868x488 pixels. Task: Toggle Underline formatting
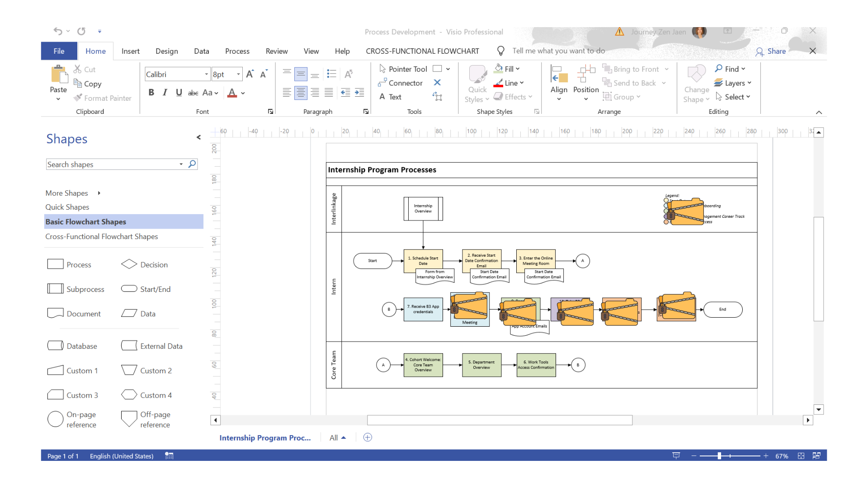click(x=179, y=93)
